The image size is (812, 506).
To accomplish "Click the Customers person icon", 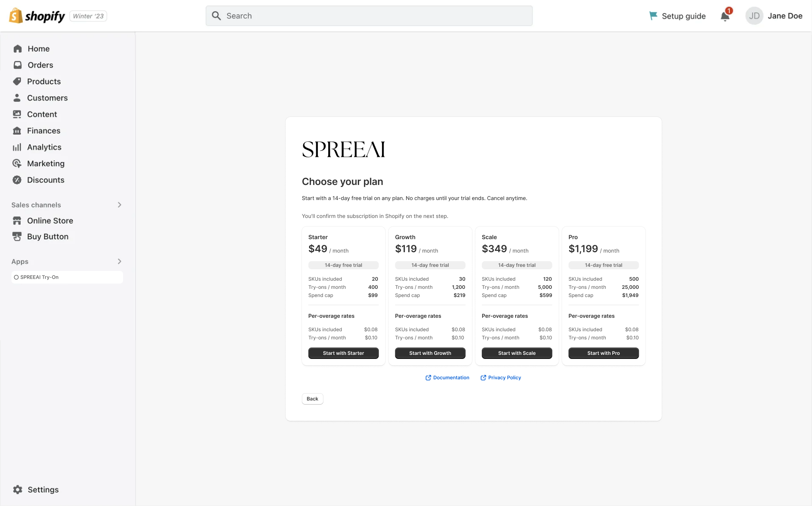I will pyautogui.click(x=17, y=98).
